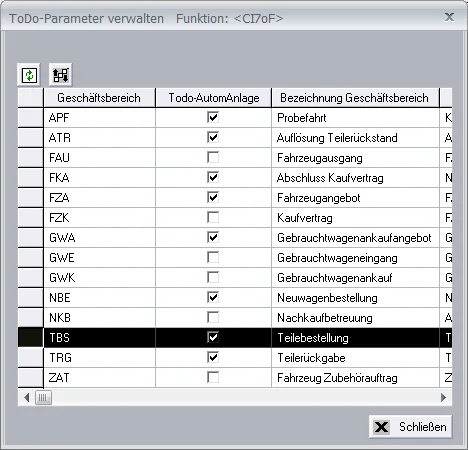Image resolution: width=468 pixels, height=450 pixels.
Task: Close the ToDo-Parameter verwalten window
Action: click(x=449, y=17)
